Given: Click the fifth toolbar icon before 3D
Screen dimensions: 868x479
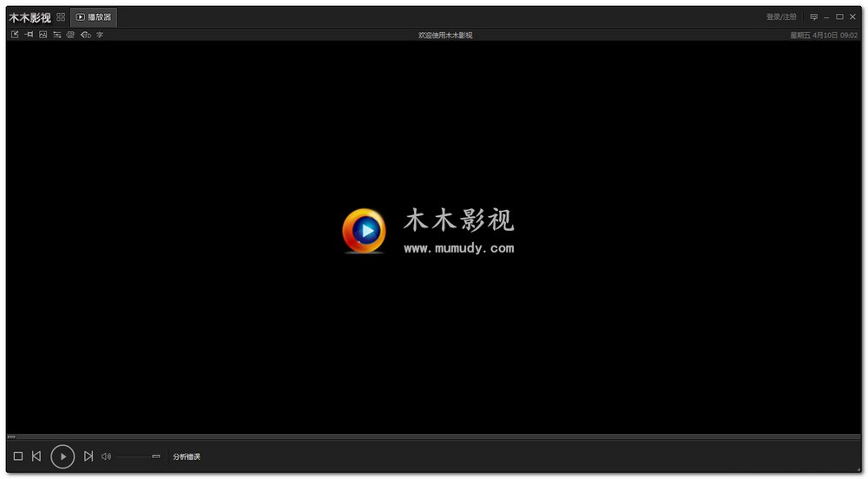Looking at the screenshot, I should (x=70, y=35).
